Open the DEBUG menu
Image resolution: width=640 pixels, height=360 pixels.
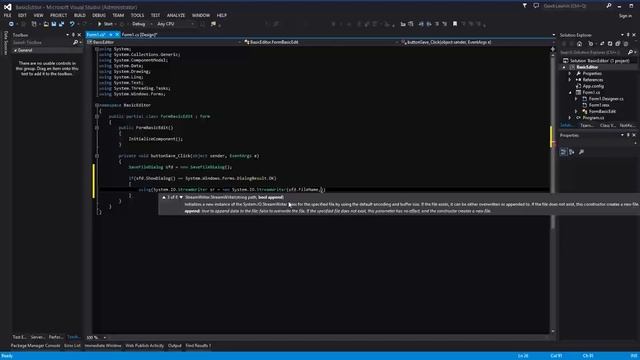[x=99, y=15]
